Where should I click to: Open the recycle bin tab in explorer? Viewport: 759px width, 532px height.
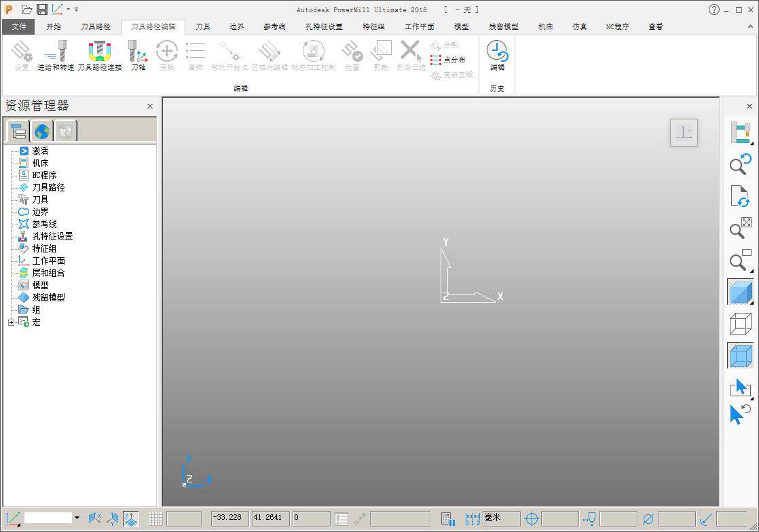pos(65,131)
